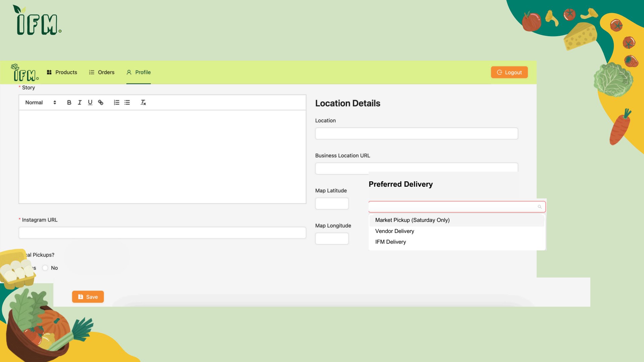
Task: Click the IFM logo in navbar
Action: coord(25,73)
